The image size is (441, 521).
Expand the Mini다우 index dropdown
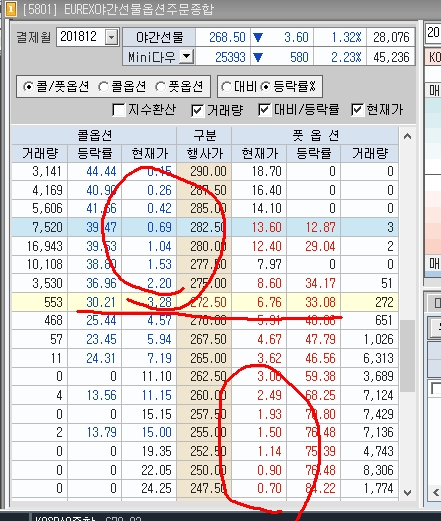click(x=186, y=57)
